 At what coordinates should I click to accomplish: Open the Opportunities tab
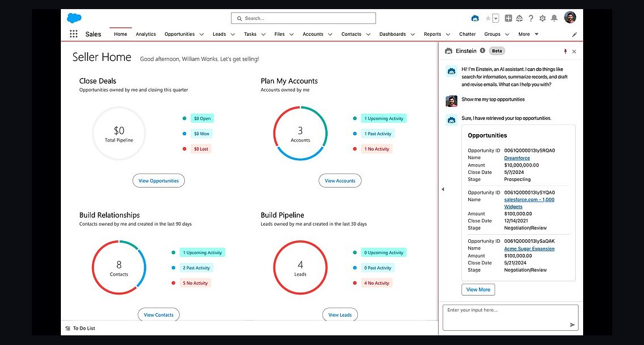click(179, 34)
